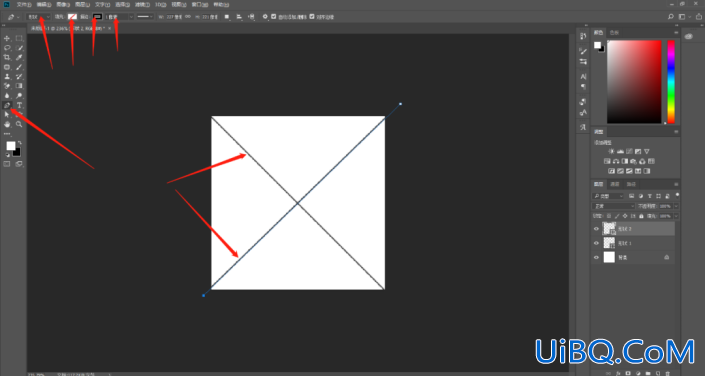Switch to the Swatches tab

click(614, 33)
